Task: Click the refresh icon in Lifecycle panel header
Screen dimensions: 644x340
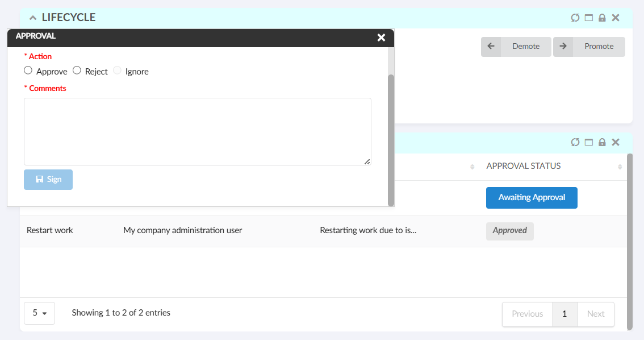Action: pos(575,18)
